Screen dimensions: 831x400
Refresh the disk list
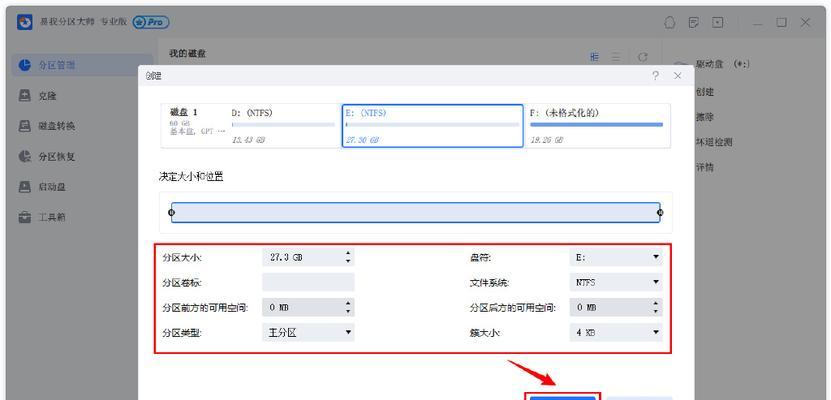click(642, 57)
